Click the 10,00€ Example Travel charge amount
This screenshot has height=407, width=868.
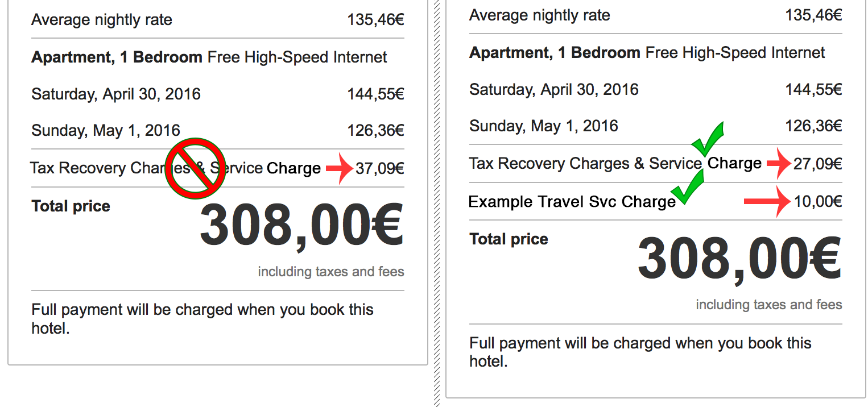click(818, 201)
